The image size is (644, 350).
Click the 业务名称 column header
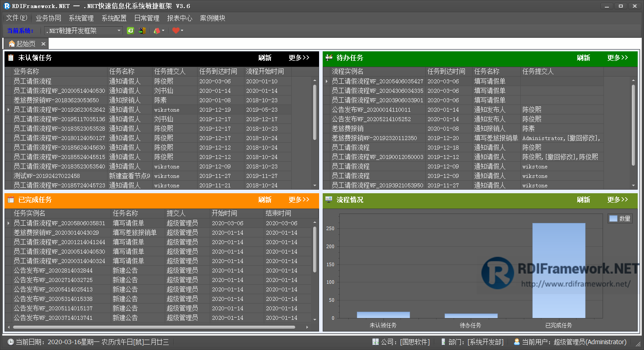(x=60, y=72)
